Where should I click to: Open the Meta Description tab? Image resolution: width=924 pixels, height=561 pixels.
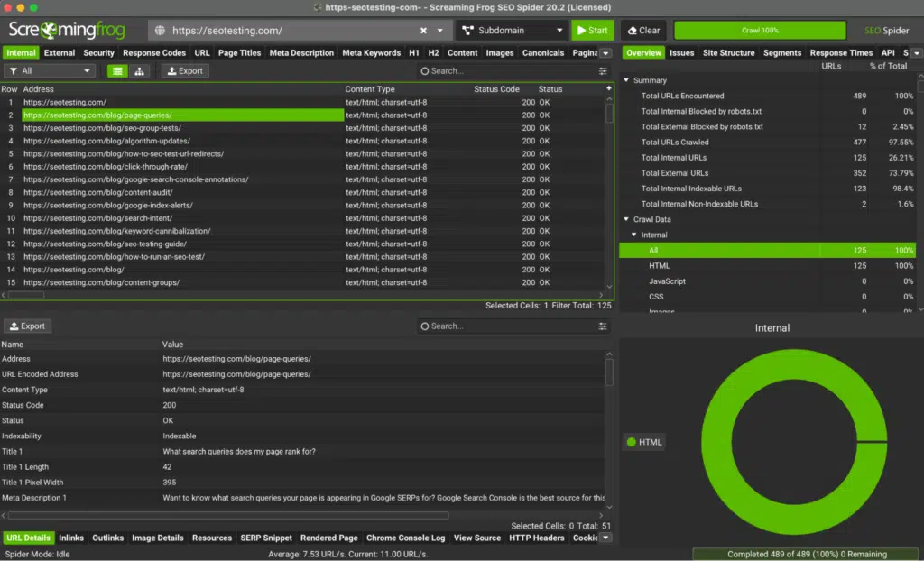click(301, 52)
